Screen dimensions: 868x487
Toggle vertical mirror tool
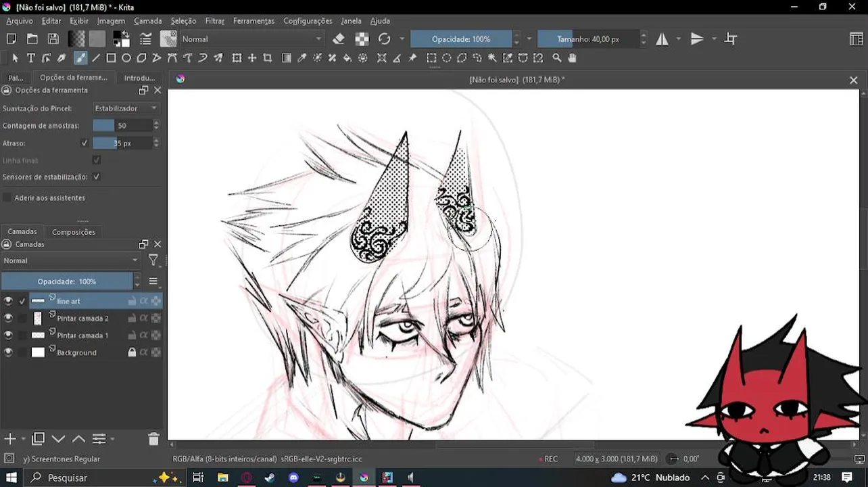(x=697, y=39)
